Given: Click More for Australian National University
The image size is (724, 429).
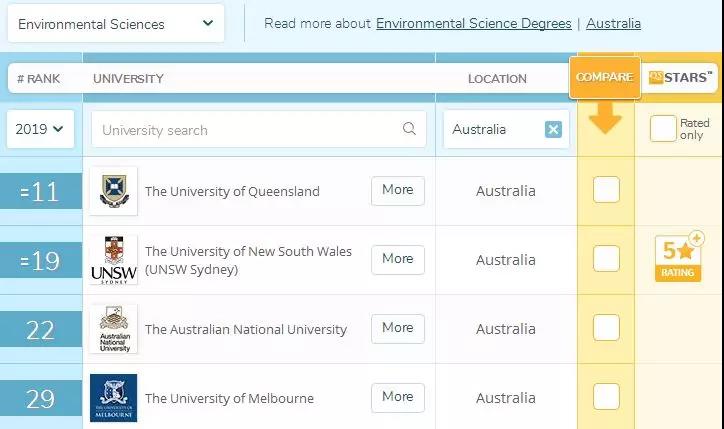Looking at the screenshot, I should [398, 328].
